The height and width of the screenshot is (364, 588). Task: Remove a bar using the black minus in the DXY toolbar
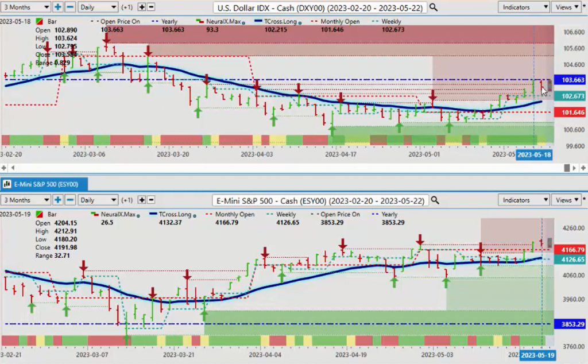click(x=151, y=7)
